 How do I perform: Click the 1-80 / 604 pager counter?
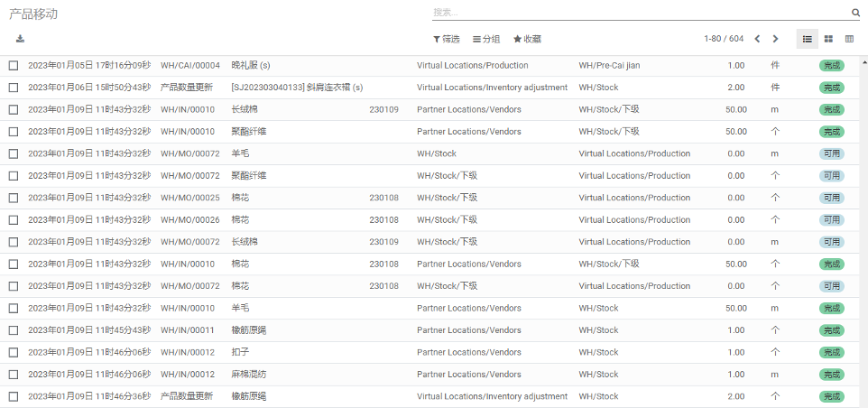(x=724, y=39)
